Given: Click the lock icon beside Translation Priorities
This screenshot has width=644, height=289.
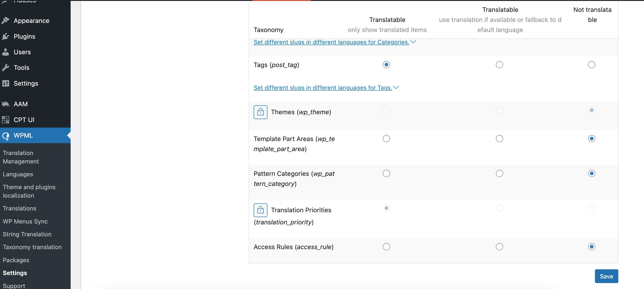Looking at the screenshot, I should click(260, 210).
